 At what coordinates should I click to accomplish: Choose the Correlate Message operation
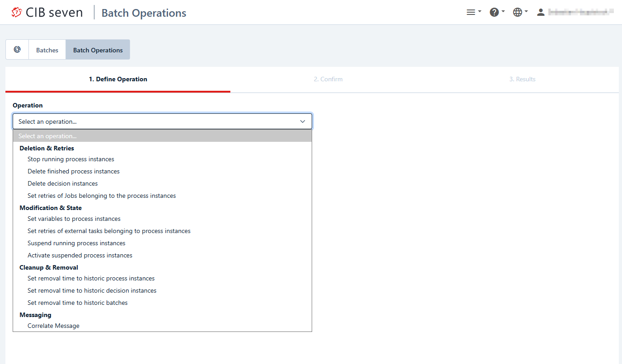coord(53,326)
